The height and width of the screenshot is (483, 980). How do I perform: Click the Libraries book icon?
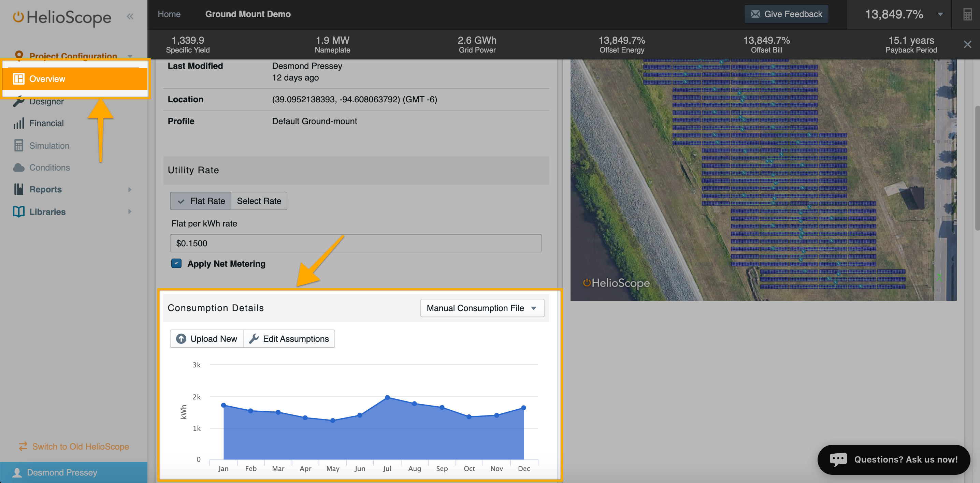[x=19, y=211]
